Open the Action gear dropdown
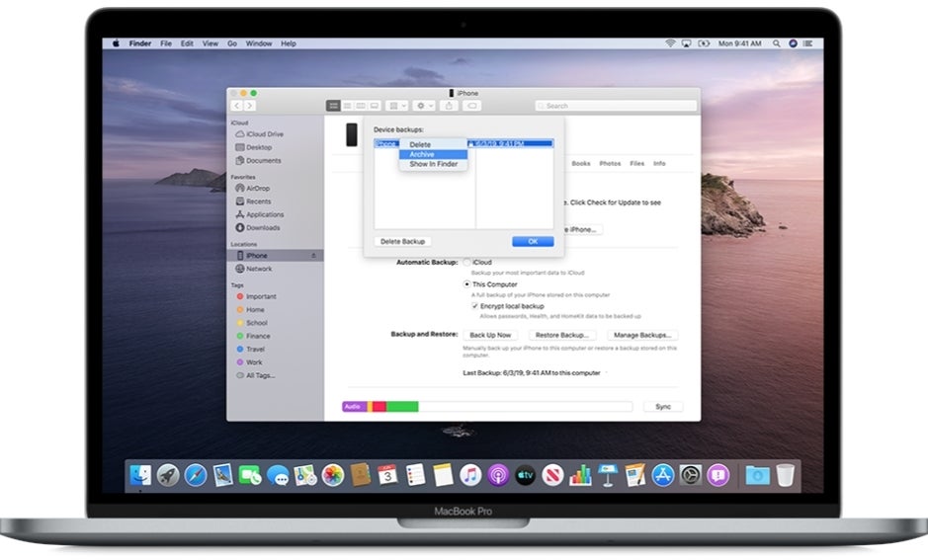 point(424,106)
